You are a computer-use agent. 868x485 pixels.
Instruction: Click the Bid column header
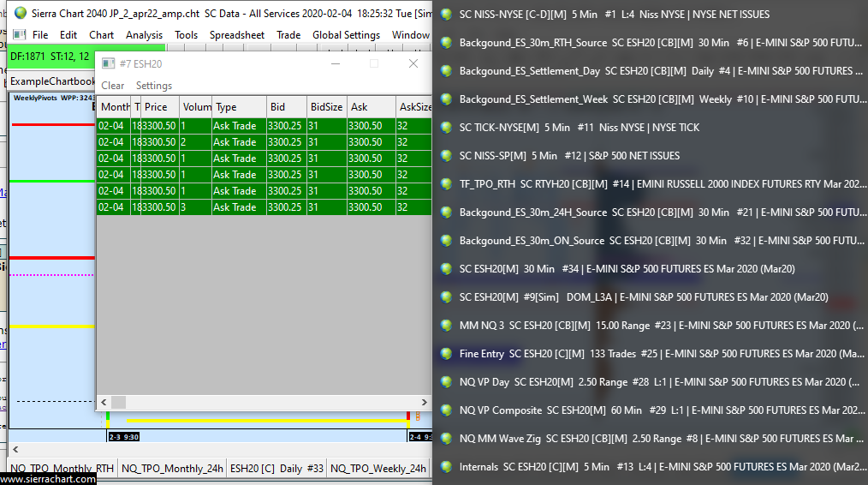pyautogui.click(x=287, y=107)
